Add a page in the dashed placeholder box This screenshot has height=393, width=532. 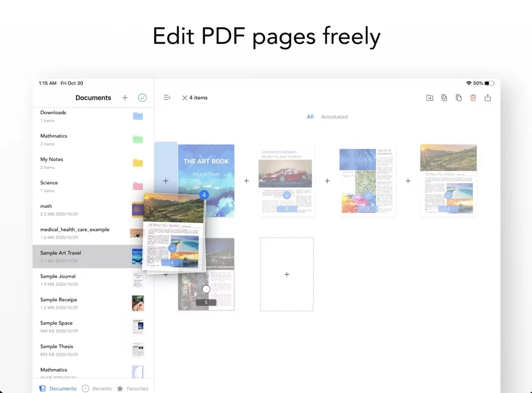coord(287,274)
